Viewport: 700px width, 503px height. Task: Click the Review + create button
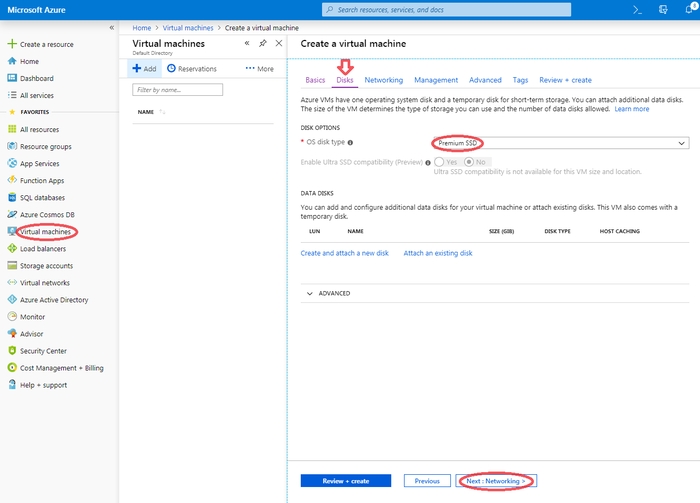tap(345, 481)
